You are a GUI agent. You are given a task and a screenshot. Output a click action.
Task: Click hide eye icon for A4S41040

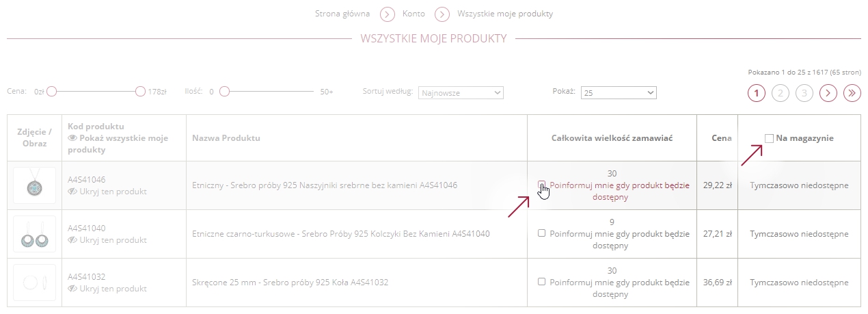(x=72, y=240)
